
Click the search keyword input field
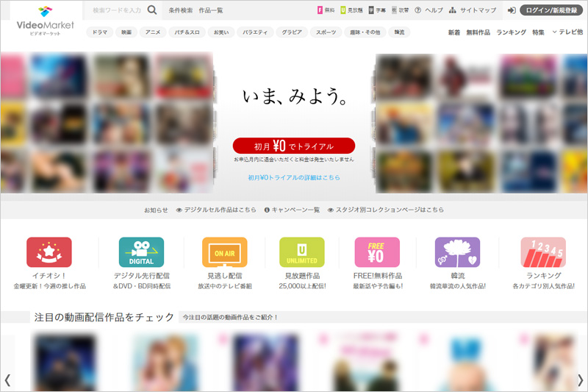coord(117,10)
